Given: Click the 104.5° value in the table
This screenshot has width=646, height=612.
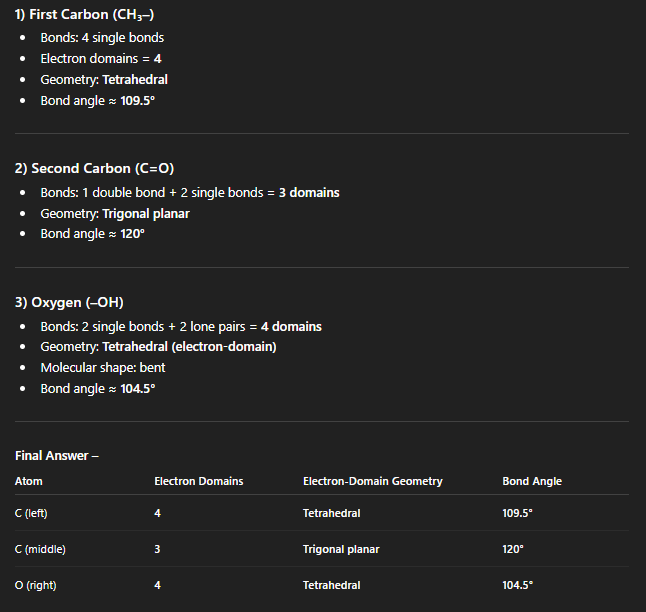Looking at the screenshot, I should pyautogui.click(x=517, y=585).
